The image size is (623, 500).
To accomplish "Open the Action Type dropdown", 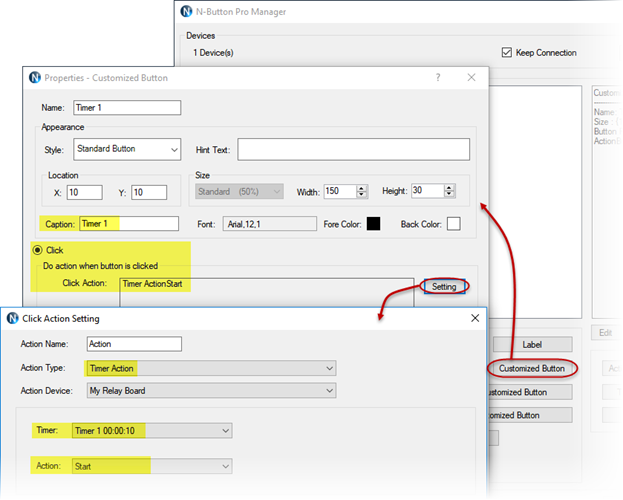I will point(211,368).
